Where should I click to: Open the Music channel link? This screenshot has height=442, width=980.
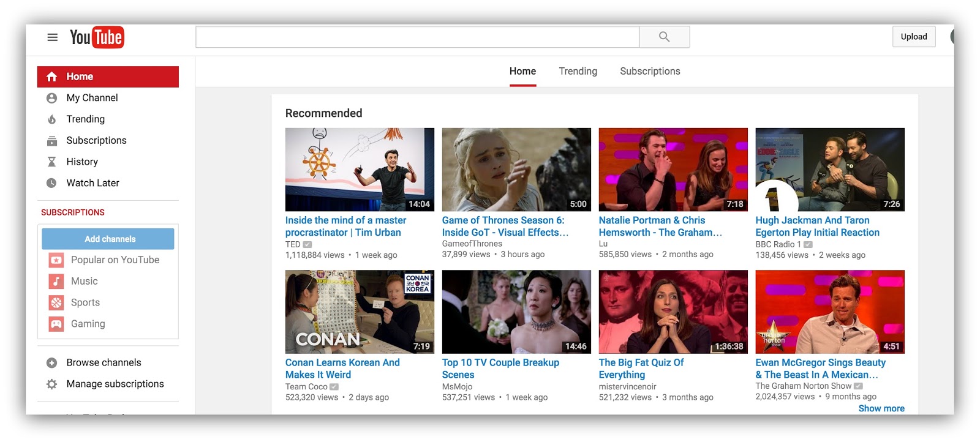click(x=85, y=282)
